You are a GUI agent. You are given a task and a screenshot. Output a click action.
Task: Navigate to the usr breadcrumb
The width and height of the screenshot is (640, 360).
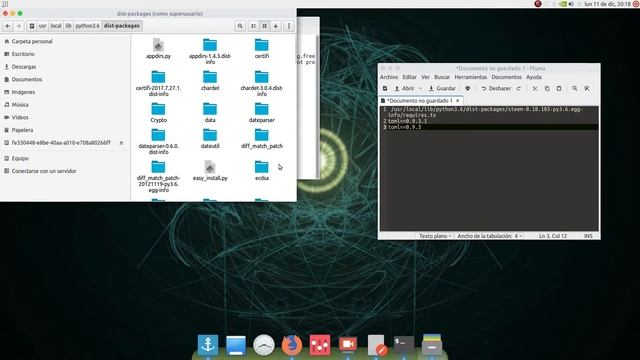coord(42,26)
